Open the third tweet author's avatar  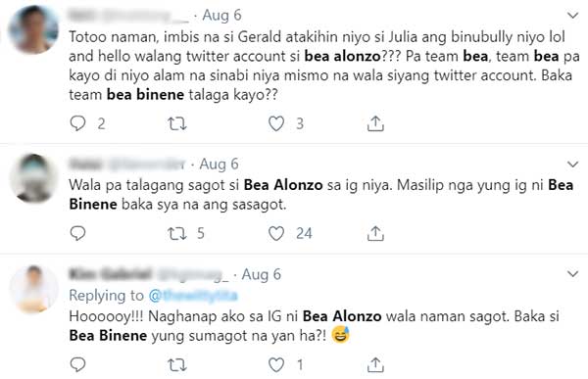click(x=33, y=289)
